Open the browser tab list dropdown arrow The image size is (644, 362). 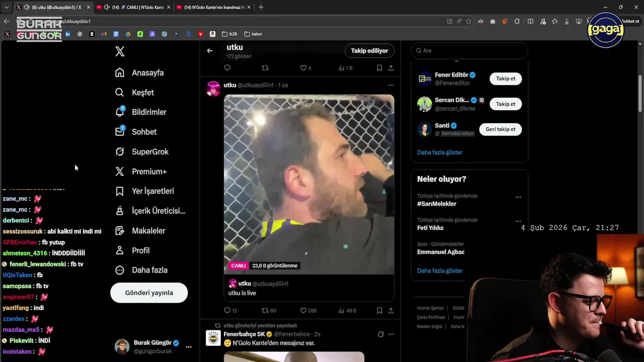pyautogui.click(x=7, y=7)
